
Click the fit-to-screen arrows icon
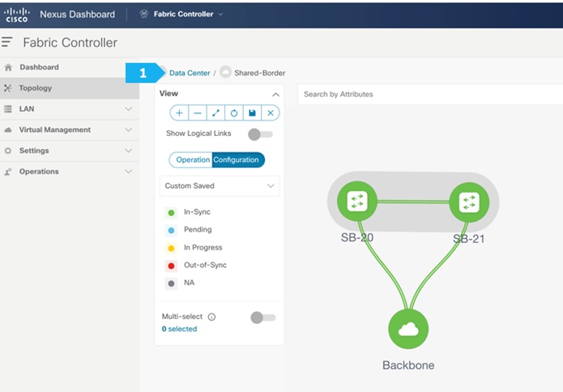click(x=215, y=113)
